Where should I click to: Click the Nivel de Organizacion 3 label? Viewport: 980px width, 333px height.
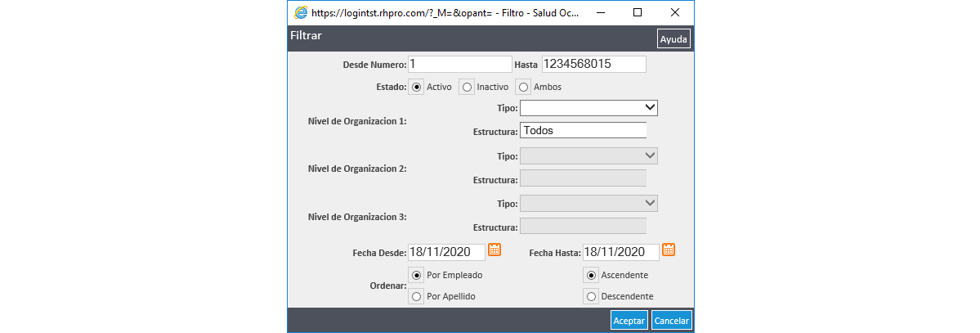tap(357, 217)
